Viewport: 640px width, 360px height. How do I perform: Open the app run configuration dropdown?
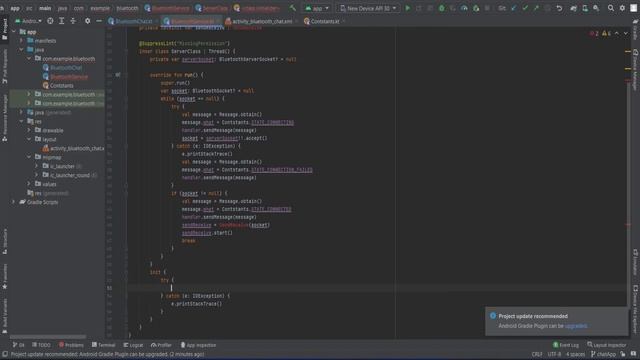(317, 8)
